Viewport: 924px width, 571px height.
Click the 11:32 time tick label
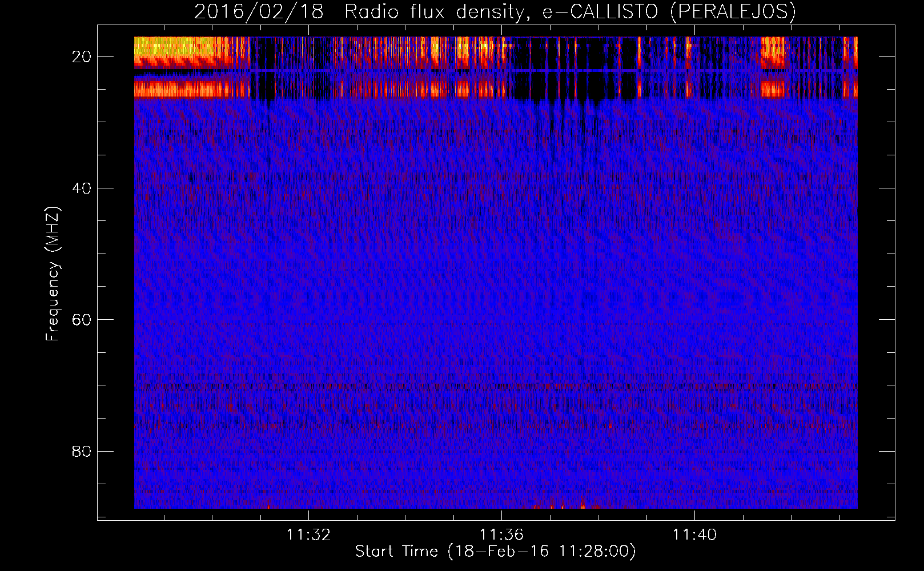308,535
